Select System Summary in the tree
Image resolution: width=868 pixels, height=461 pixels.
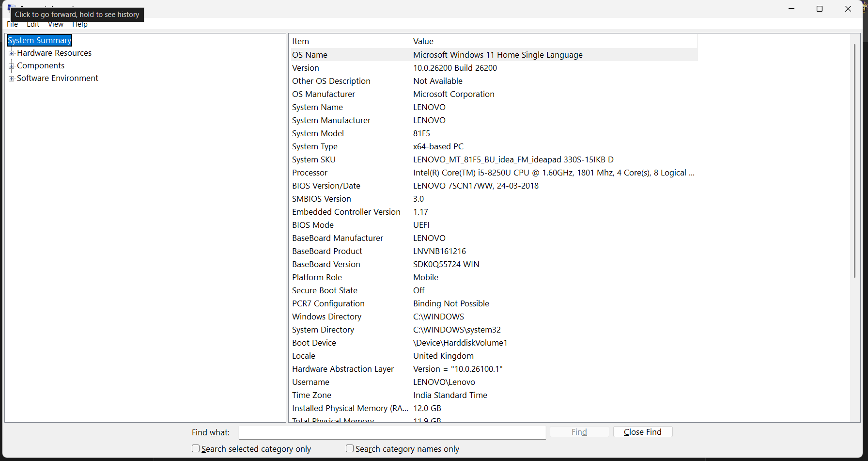pyautogui.click(x=40, y=40)
